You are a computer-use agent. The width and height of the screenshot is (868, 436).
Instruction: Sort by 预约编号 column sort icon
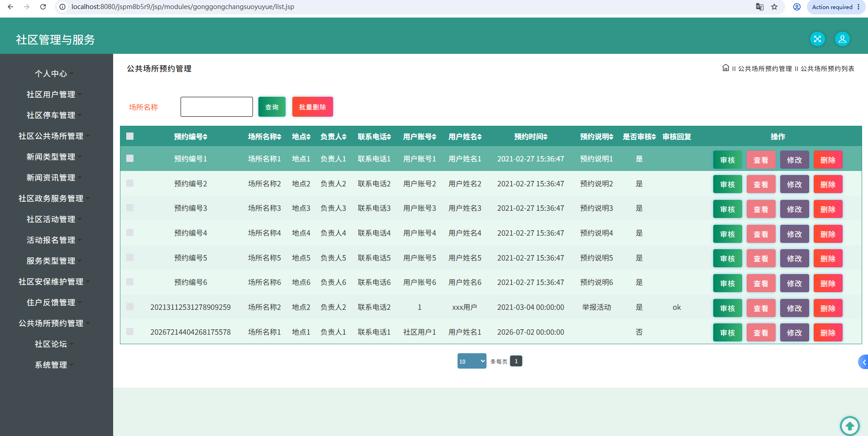tap(205, 137)
